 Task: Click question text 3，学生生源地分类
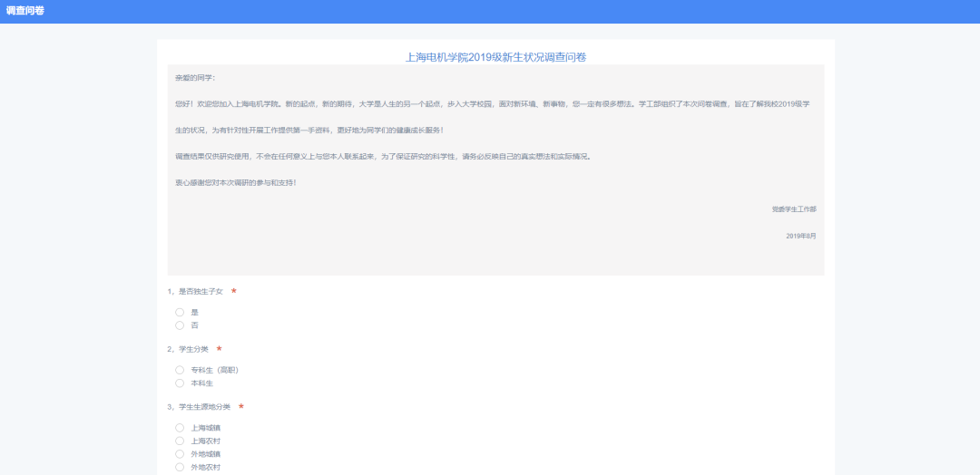[199, 407]
